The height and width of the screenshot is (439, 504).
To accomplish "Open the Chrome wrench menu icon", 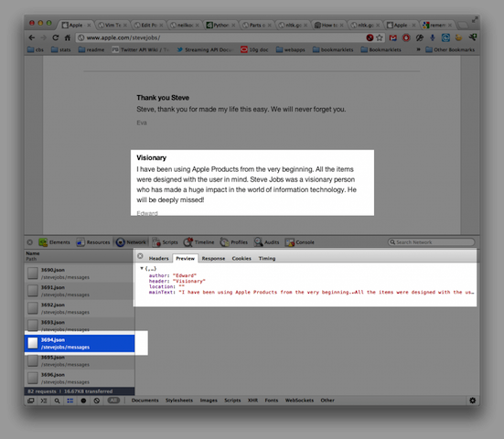I will (x=472, y=37).
